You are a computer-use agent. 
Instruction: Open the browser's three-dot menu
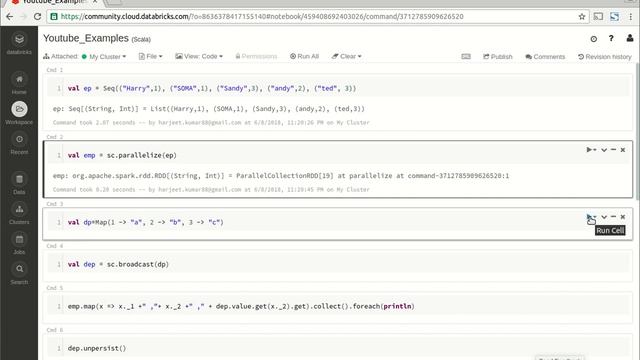[x=631, y=17]
